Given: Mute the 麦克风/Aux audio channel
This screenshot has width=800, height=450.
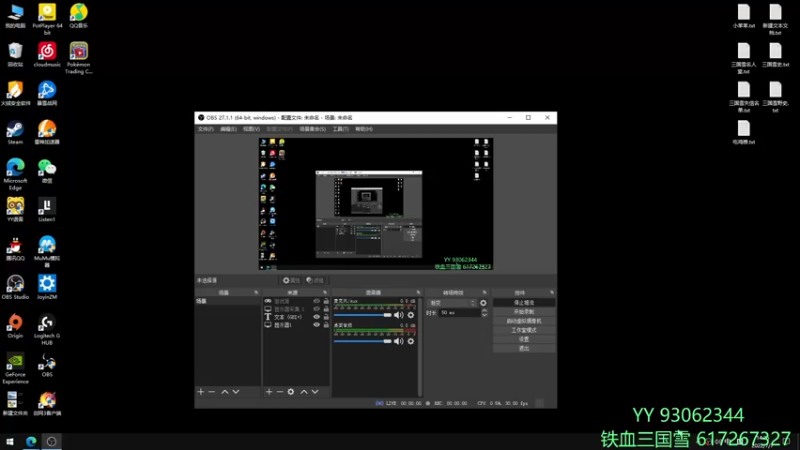Looking at the screenshot, I should click(398, 315).
